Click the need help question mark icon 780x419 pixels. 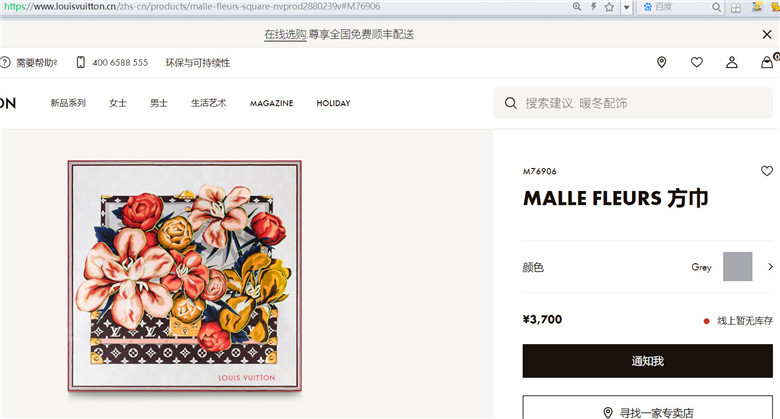coord(5,62)
